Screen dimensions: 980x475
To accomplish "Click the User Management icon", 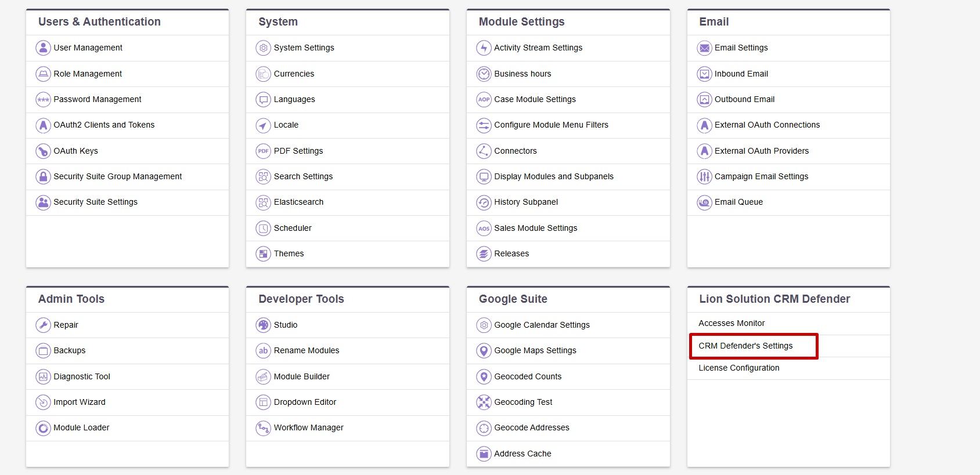I will 43,48.
